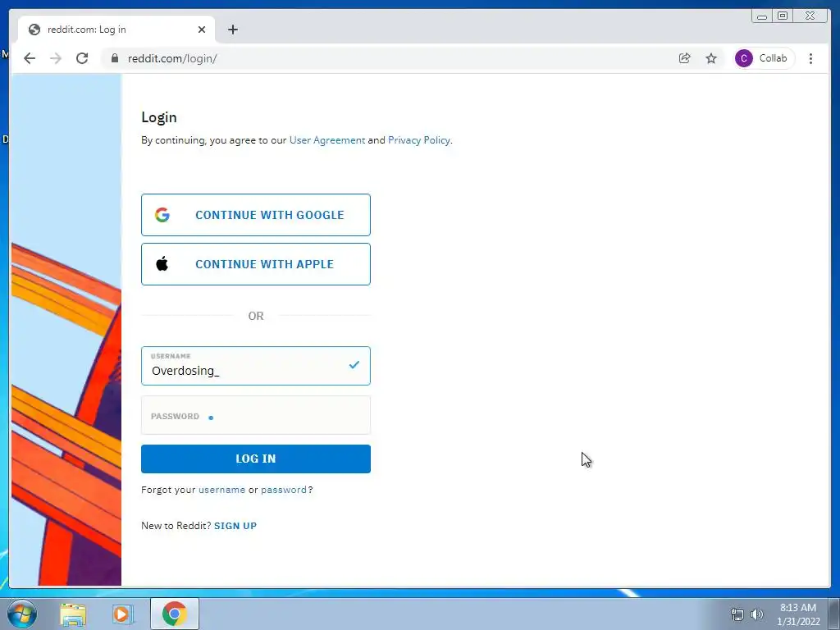
Task: Click the blue LOG IN button
Action: (x=256, y=459)
